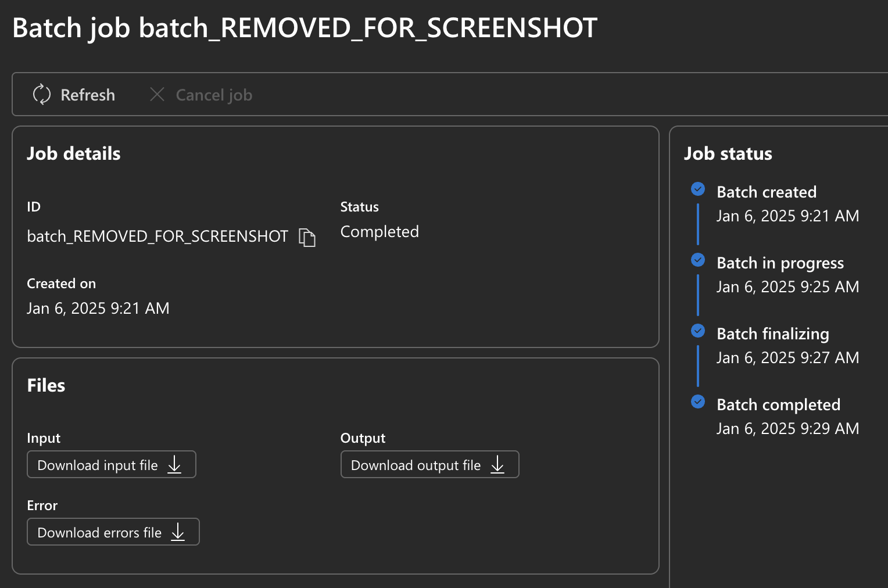Click the Refresh label
This screenshot has width=888, height=588.
pyautogui.click(x=88, y=95)
